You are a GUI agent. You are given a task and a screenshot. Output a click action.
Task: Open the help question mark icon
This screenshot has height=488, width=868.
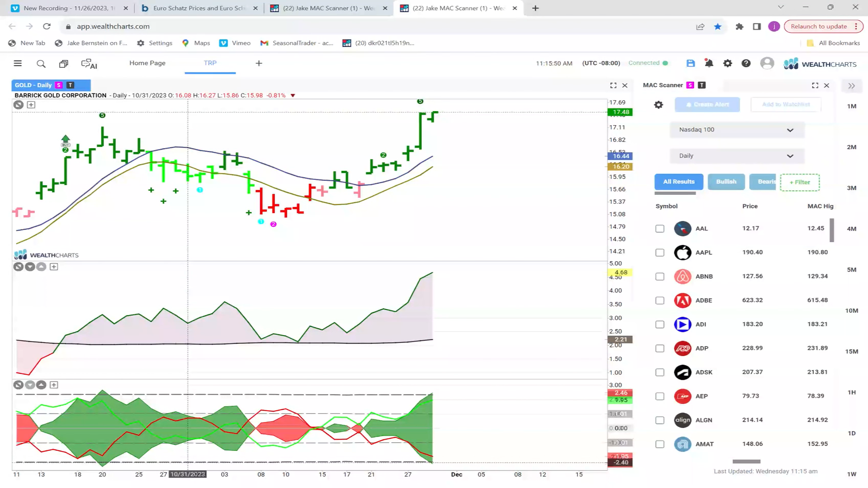coord(746,63)
